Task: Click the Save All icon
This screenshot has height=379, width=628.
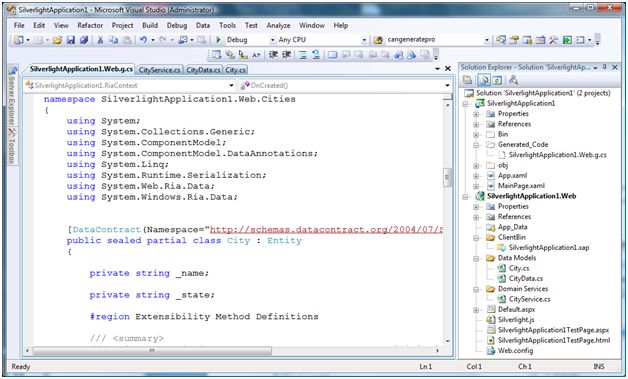Action: tap(84, 40)
